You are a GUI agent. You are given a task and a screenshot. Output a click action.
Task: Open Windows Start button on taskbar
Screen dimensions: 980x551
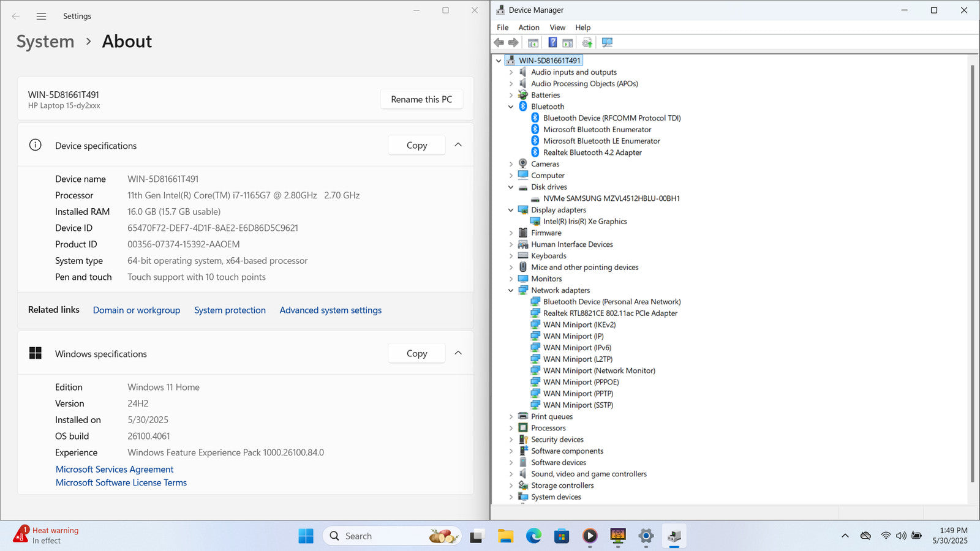[306, 536]
